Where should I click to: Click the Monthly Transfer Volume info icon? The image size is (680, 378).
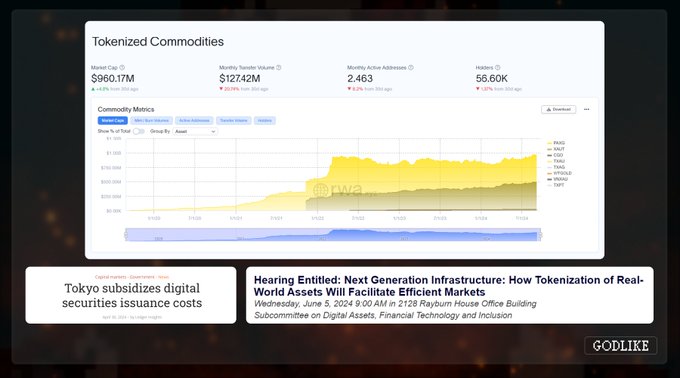(x=278, y=68)
